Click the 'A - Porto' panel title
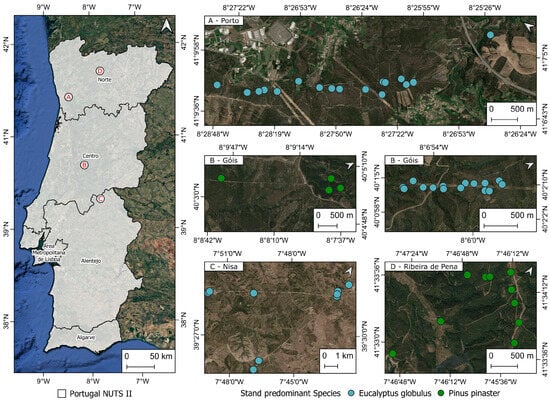Viewport: 550px width, 401px height. tap(223, 21)
